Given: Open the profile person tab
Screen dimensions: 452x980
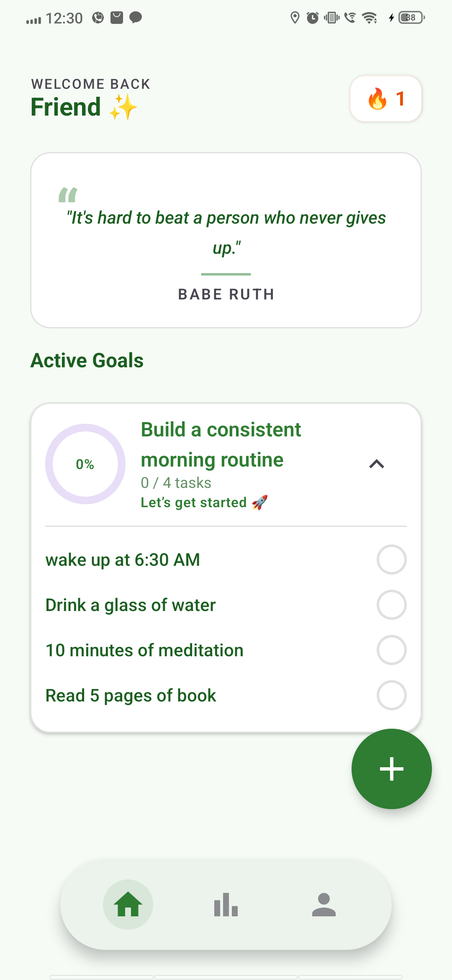Looking at the screenshot, I should pyautogui.click(x=324, y=905).
